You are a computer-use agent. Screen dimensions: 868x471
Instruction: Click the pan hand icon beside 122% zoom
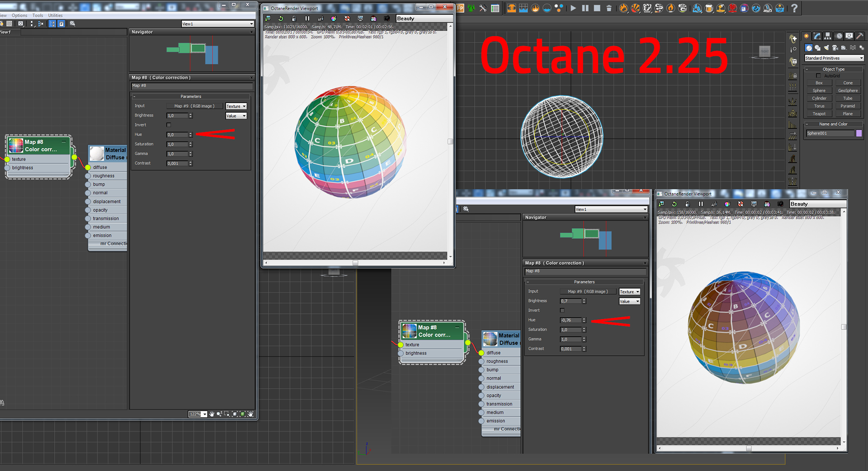click(212, 414)
